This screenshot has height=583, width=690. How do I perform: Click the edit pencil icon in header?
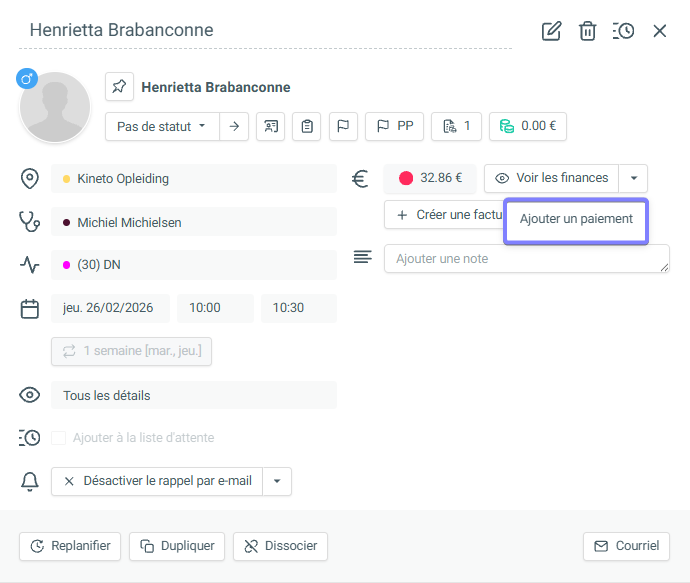pyautogui.click(x=551, y=31)
